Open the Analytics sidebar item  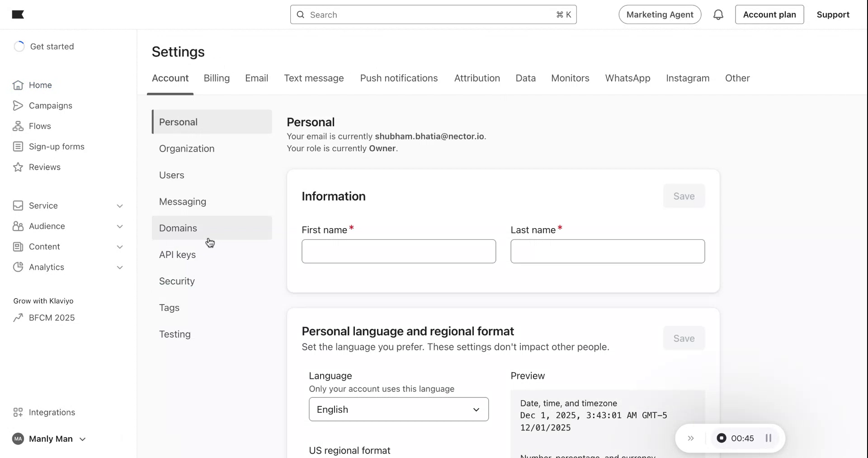pos(46,267)
